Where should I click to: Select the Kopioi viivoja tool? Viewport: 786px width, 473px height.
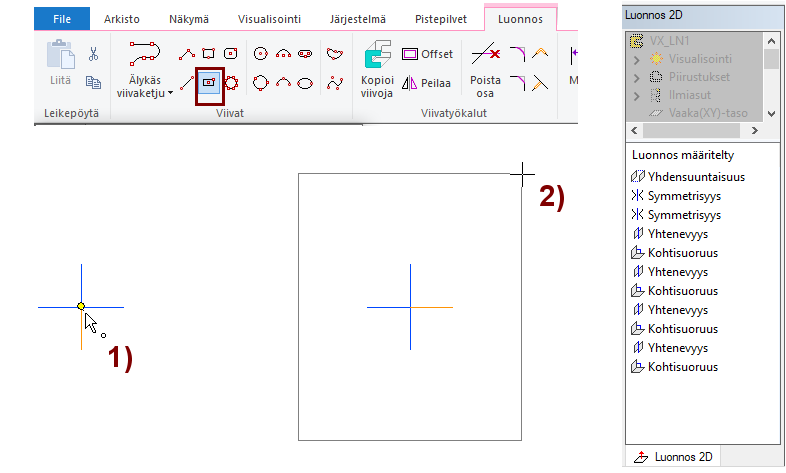coord(378,67)
